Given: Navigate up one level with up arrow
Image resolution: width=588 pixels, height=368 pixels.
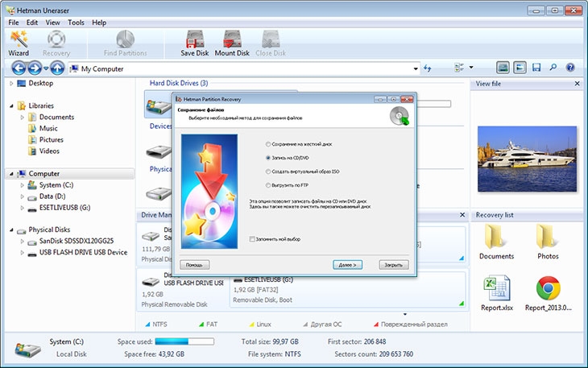Looking at the screenshot, I should pyautogui.click(x=57, y=68).
